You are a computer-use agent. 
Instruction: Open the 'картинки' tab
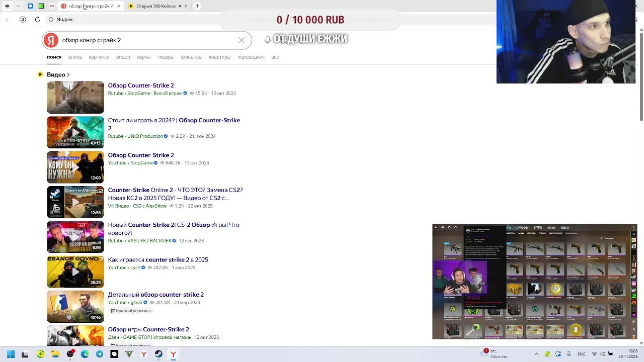click(99, 57)
